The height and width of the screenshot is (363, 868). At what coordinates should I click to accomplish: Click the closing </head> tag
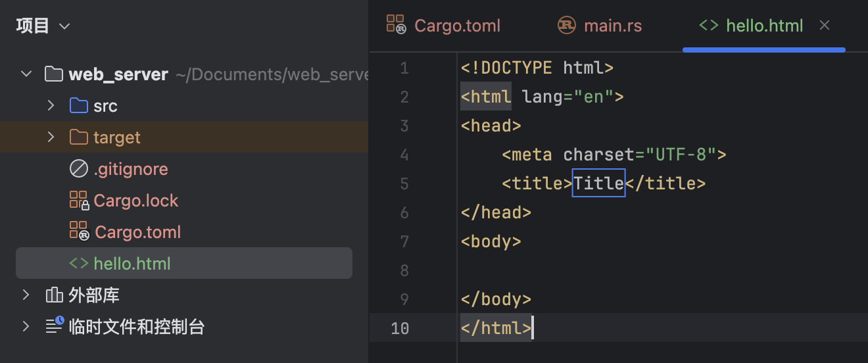point(496,212)
